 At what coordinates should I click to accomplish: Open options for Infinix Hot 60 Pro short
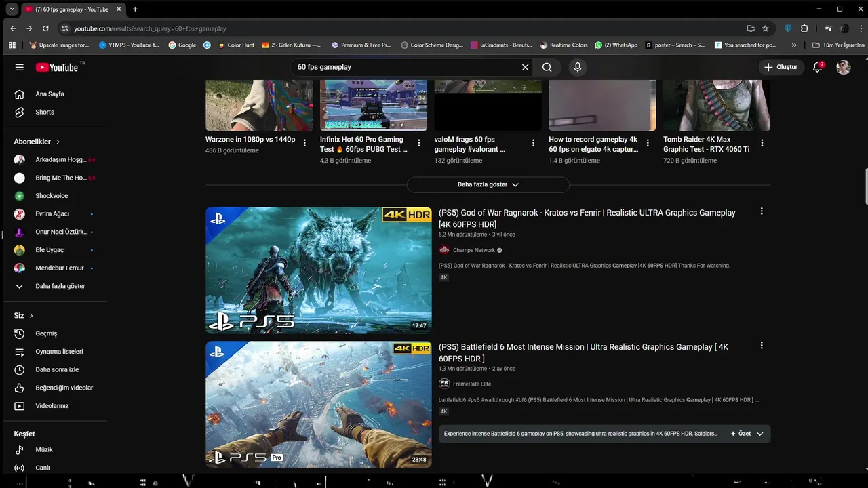click(419, 143)
